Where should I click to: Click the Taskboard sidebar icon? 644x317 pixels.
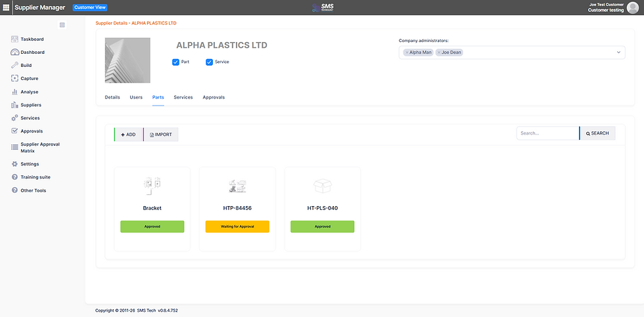pos(14,39)
